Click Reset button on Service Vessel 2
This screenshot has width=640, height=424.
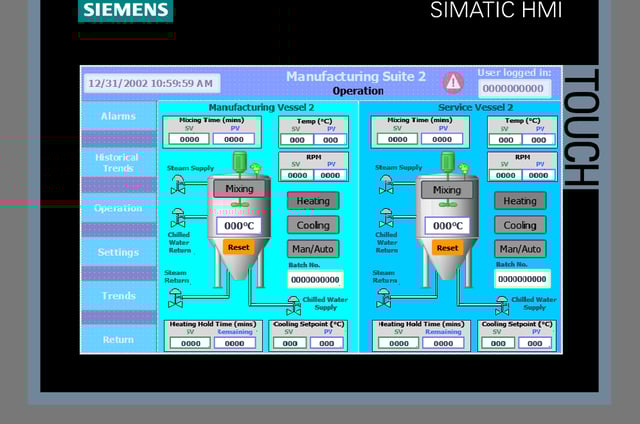pyautogui.click(x=447, y=248)
